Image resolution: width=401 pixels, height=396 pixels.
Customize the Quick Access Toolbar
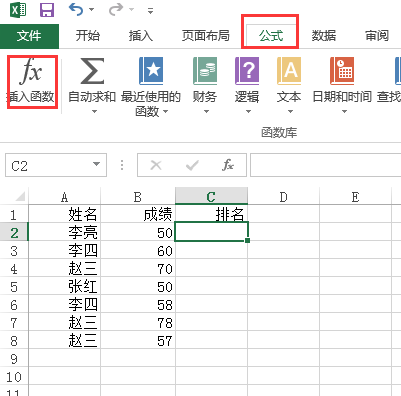150,11
